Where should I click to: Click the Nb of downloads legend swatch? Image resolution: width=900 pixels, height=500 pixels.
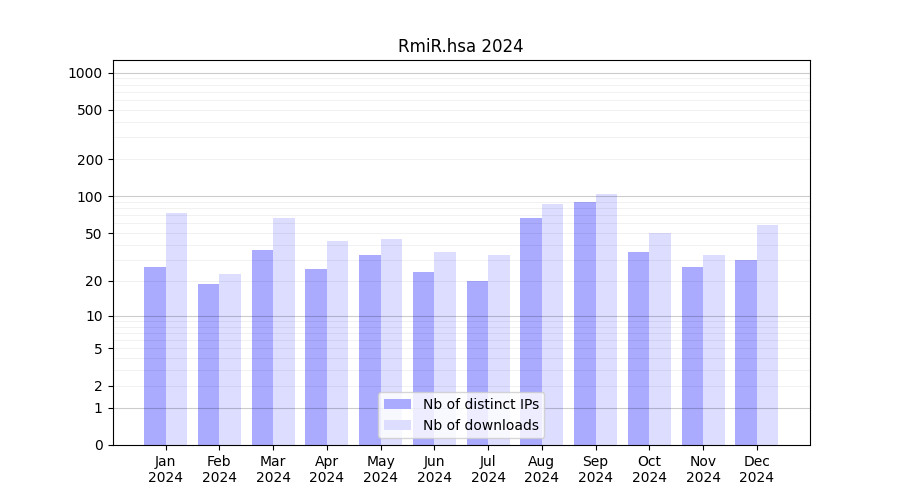pos(397,425)
